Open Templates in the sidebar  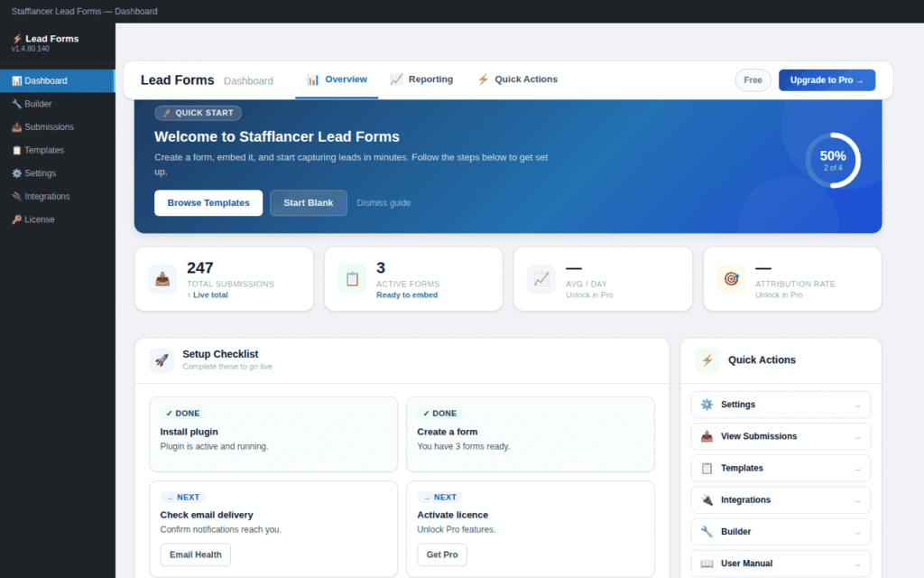point(57,150)
